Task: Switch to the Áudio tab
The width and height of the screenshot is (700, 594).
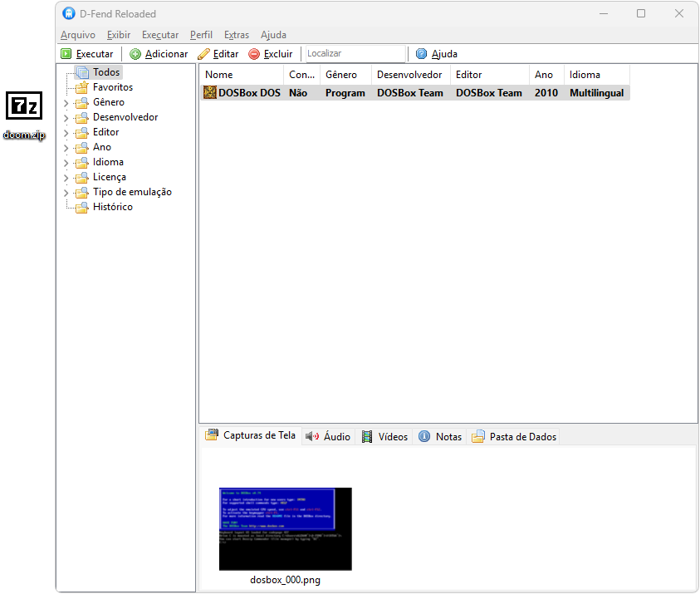Action: coord(328,436)
